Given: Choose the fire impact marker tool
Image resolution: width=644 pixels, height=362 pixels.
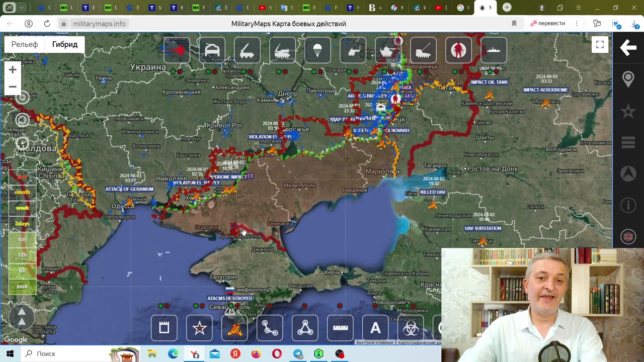Looking at the screenshot, I should click(x=234, y=328).
